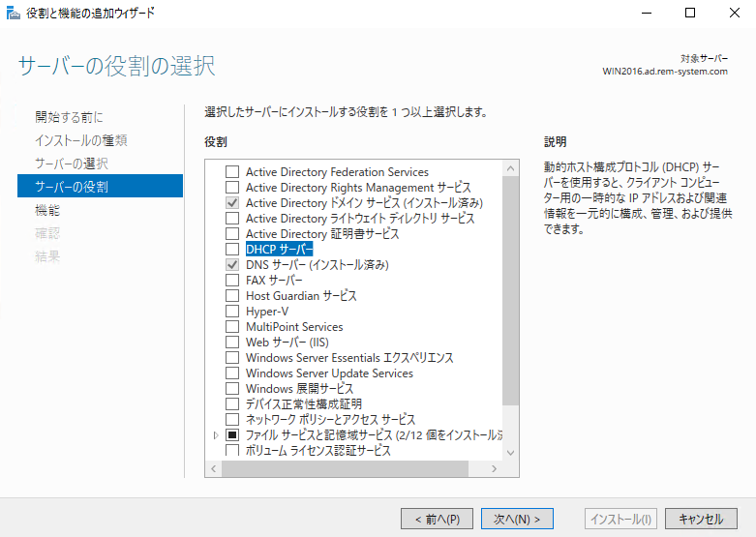Check the Active Directory 証明書サービス checkbox
The width and height of the screenshot is (756, 537).
[x=232, y=233]
